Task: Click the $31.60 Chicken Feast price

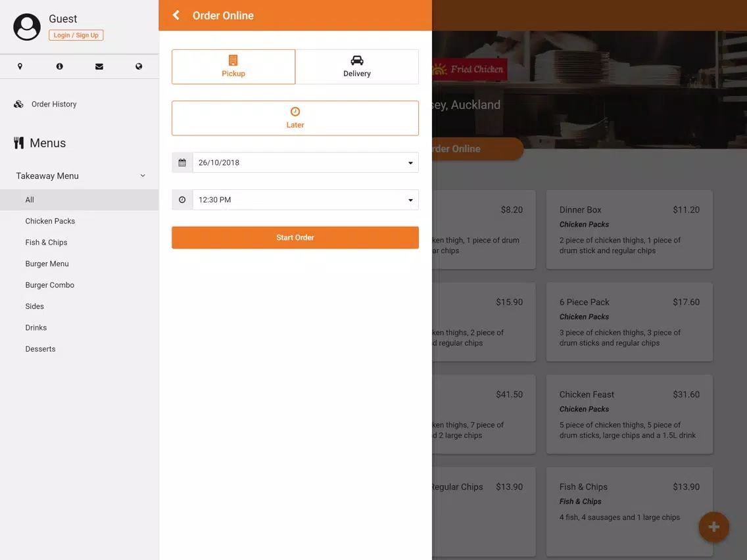Action: [686, 395]
